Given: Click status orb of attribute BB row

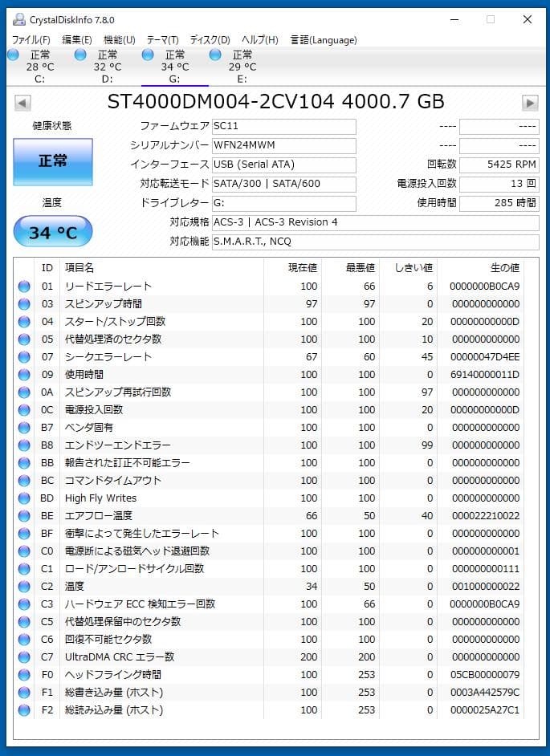Looking at the screenshot, I should 24,463.
